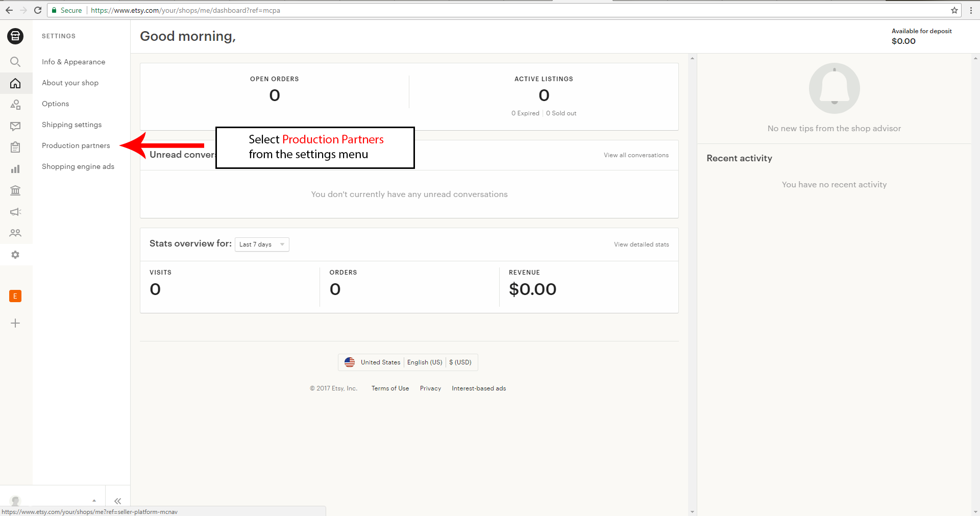
Task: Click the browser address bar URL
Action: [x=185, y=10]
